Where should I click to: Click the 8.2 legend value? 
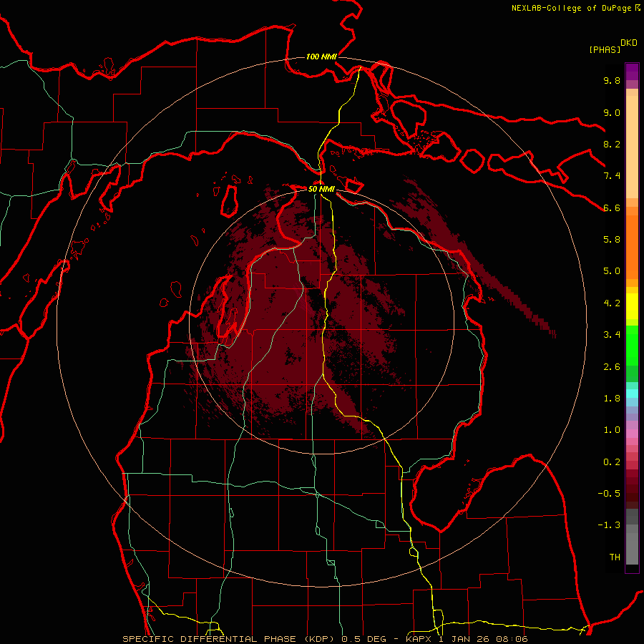coord(612,145)
